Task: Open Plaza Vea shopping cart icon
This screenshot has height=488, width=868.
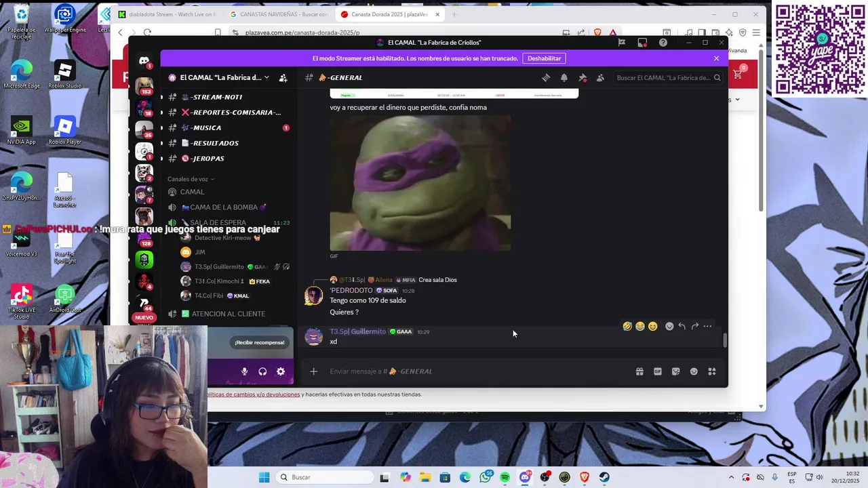Action: (737, 75)
